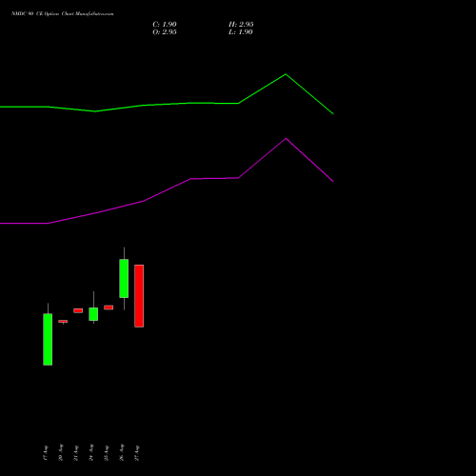This screenshot has height=476, width=476.
Task: Click the peak of the purple indicator line
Action: coord(286,138)
